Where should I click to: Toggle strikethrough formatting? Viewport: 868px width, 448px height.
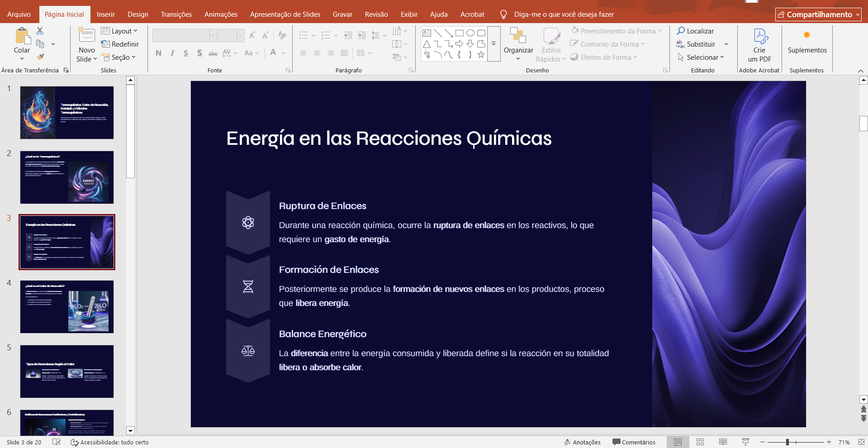(213, 53)
